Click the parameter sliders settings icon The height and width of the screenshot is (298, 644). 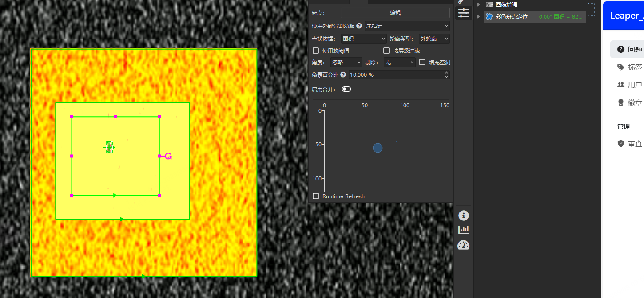click(x=463, y=13)
